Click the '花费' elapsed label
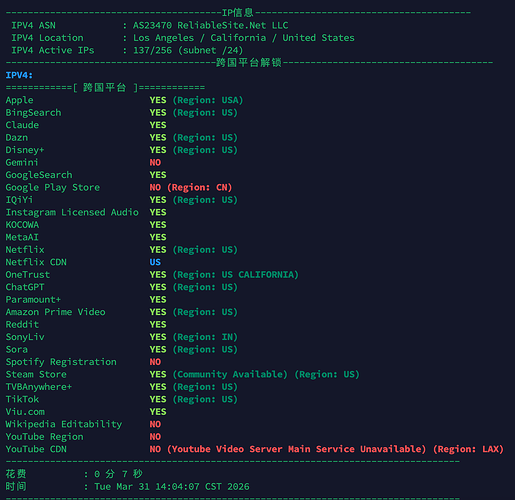515x500 pixels. tap(16, 474)
